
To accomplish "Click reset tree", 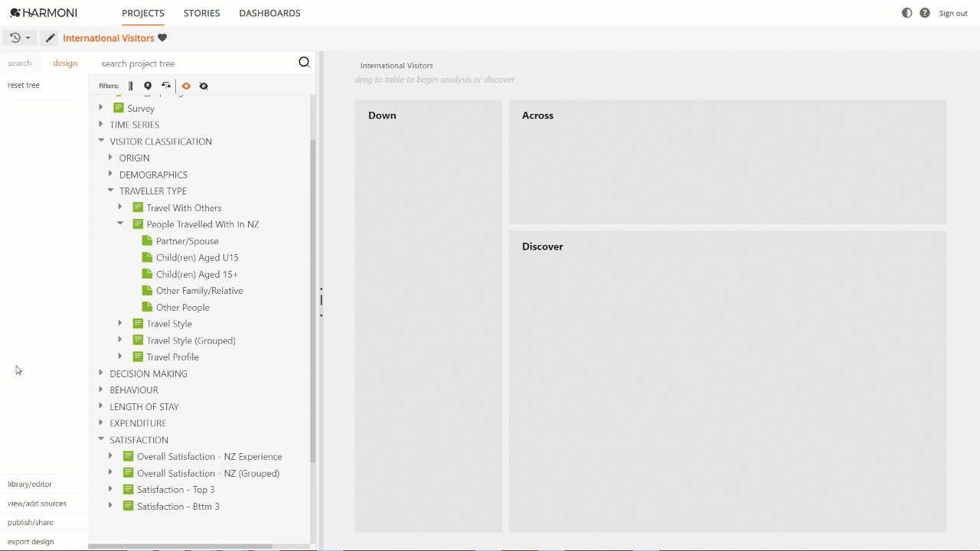I will click(x=24, y=85).
